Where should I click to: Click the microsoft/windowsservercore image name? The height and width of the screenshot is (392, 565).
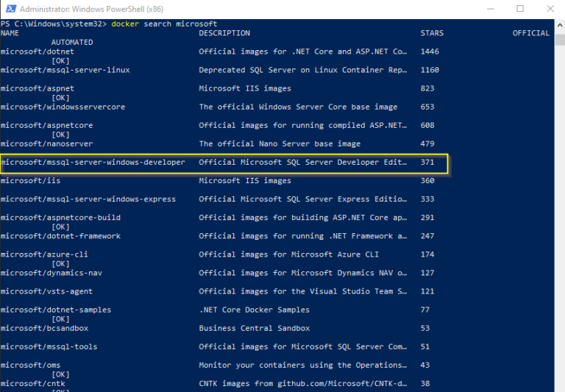(63, 107)
